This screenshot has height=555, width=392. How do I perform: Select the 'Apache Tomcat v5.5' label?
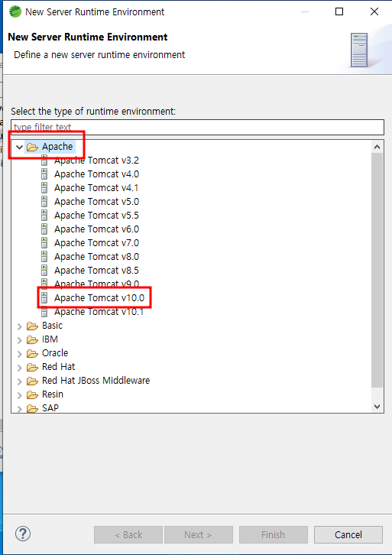(96, 216)
